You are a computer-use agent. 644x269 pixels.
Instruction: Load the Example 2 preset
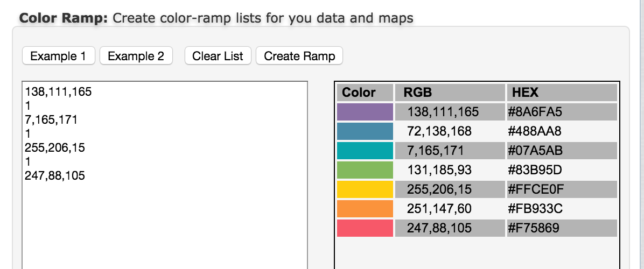coord(136,56)
